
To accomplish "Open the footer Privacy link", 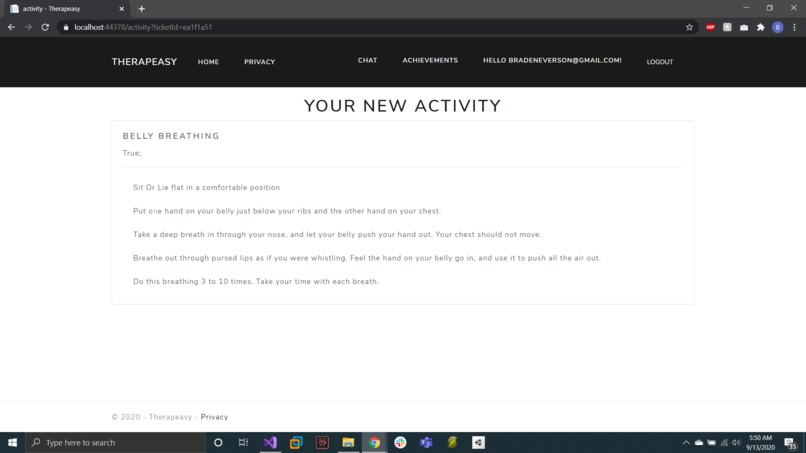I will point(214,417).
